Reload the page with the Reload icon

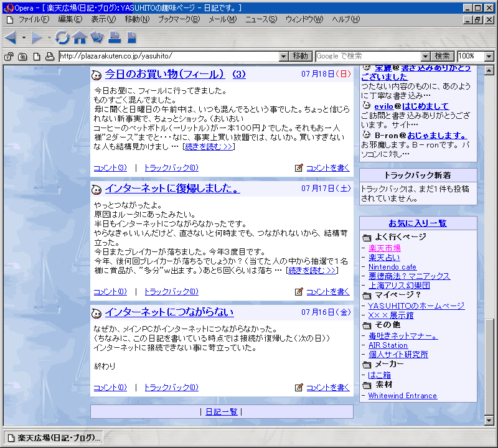click(62, 37)
